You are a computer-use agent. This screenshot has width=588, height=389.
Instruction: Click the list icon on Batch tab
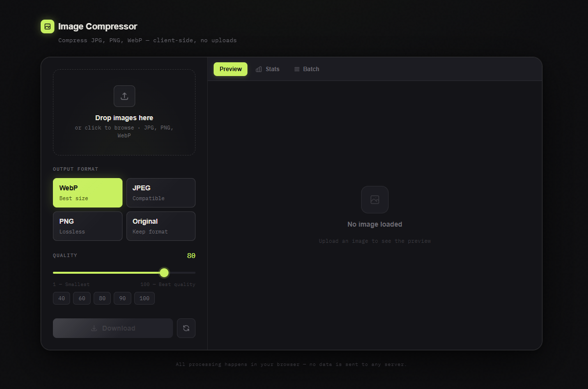coord(297,69)
